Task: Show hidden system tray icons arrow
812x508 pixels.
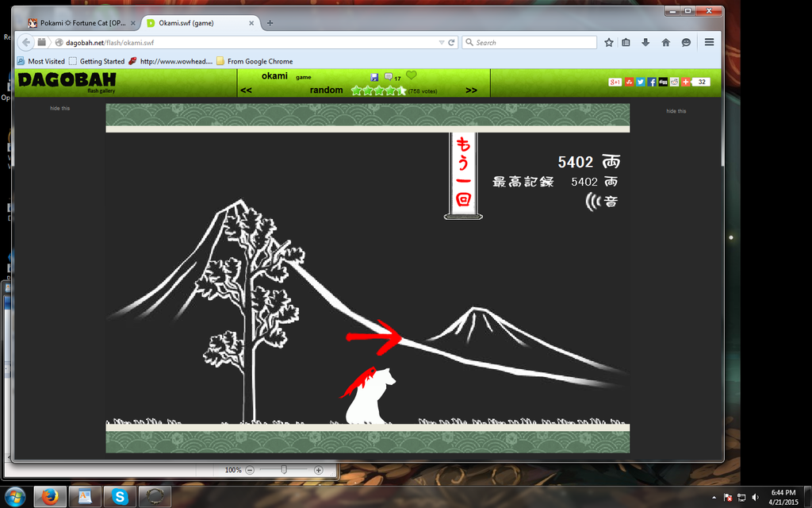Action: 714,498
